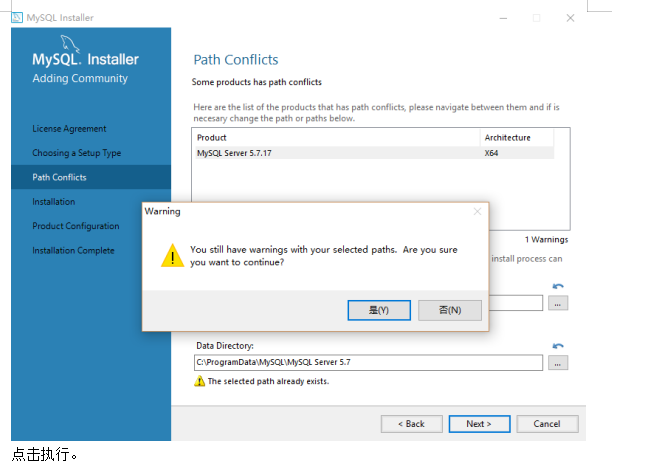Screen dimensions: 661x465
Task: Click the 'Path Conflicts' page heading
Action: [x=236, y=59]
